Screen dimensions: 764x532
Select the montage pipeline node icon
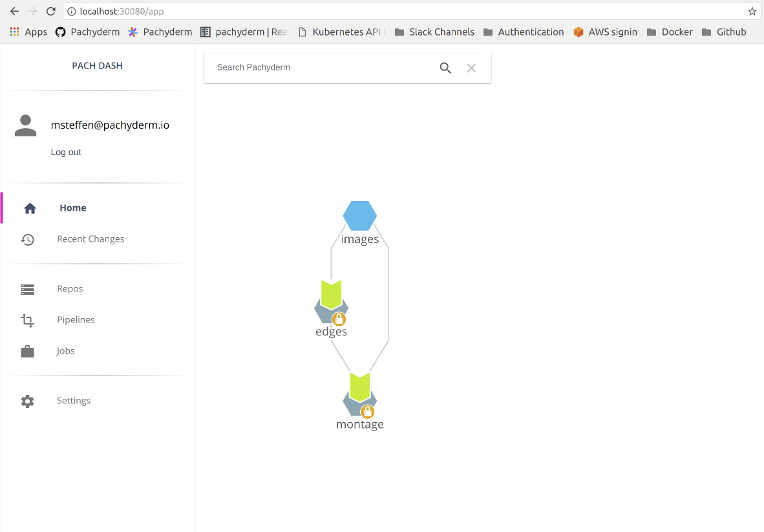click(359, 391)
